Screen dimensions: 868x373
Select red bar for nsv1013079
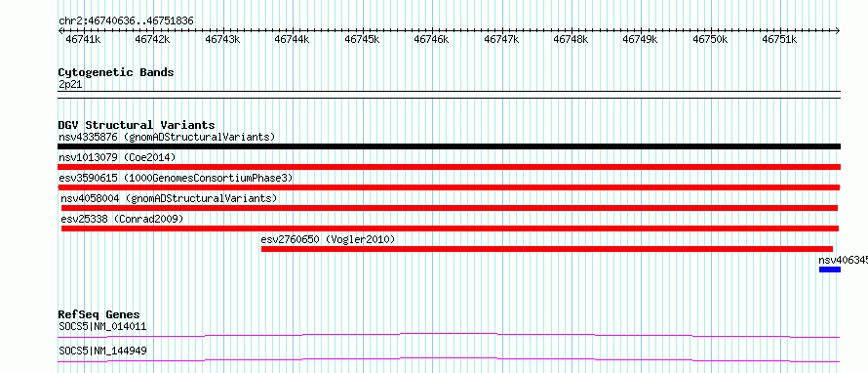449,167
